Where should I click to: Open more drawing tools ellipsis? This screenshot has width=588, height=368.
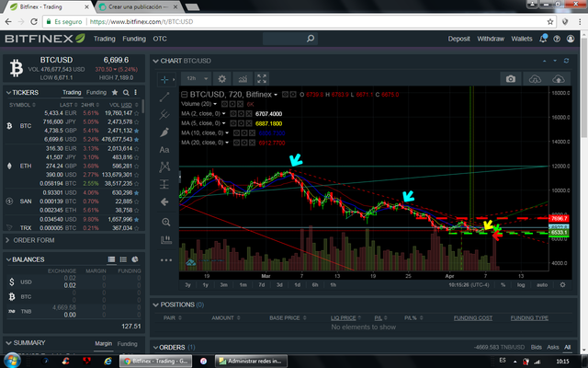[165, 259]
